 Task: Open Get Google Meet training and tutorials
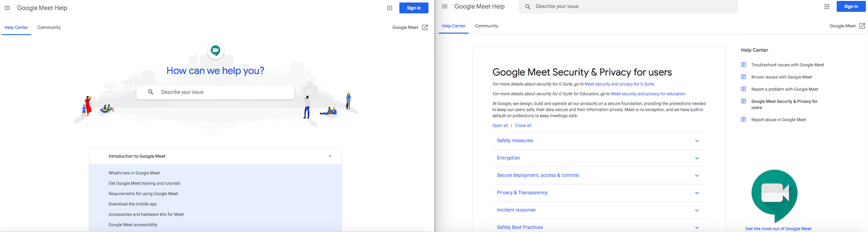tap(144, 183)
